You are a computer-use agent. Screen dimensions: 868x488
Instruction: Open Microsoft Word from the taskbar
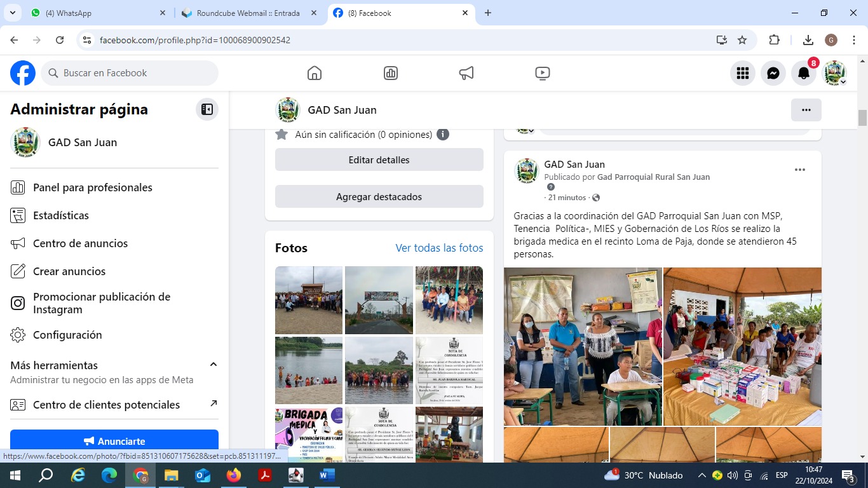click(327, 475)
